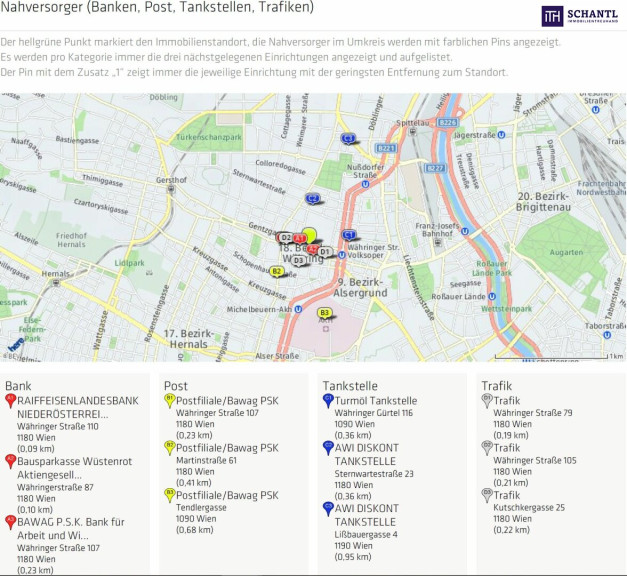627x576 pixels.
Task: Click the Tankstelle category heading
Action: click(x=349, y=385)
